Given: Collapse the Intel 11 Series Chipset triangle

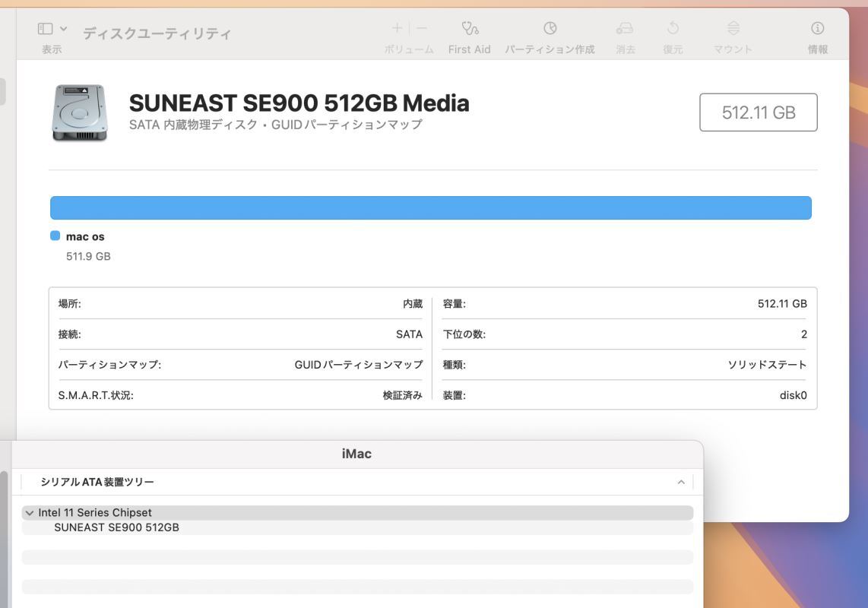Looking at the screenshot, I should pos(30,513).
